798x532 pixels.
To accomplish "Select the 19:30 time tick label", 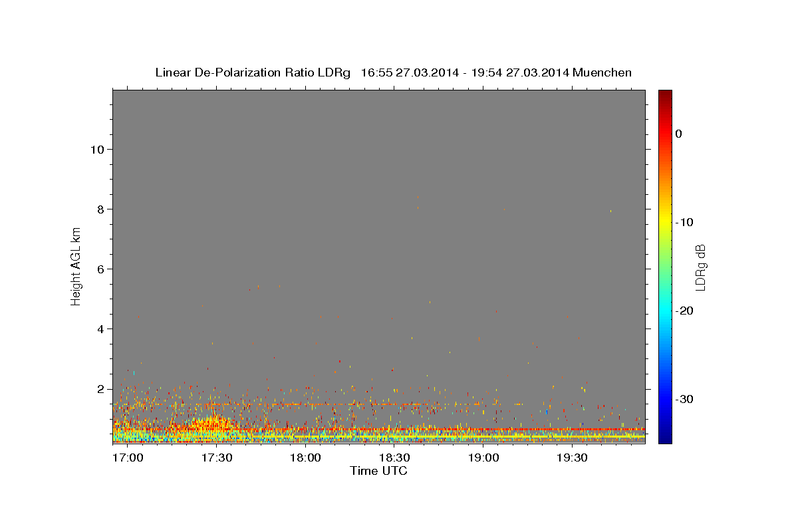I will coord(573,458).
